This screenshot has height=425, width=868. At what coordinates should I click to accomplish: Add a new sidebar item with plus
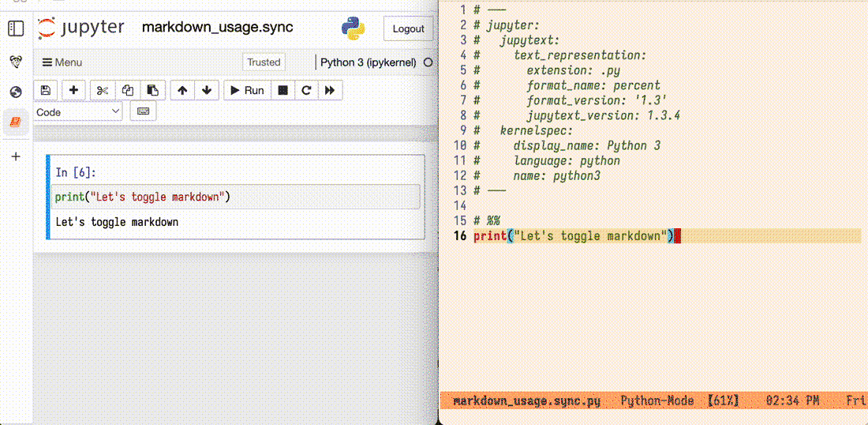point(16,156)
